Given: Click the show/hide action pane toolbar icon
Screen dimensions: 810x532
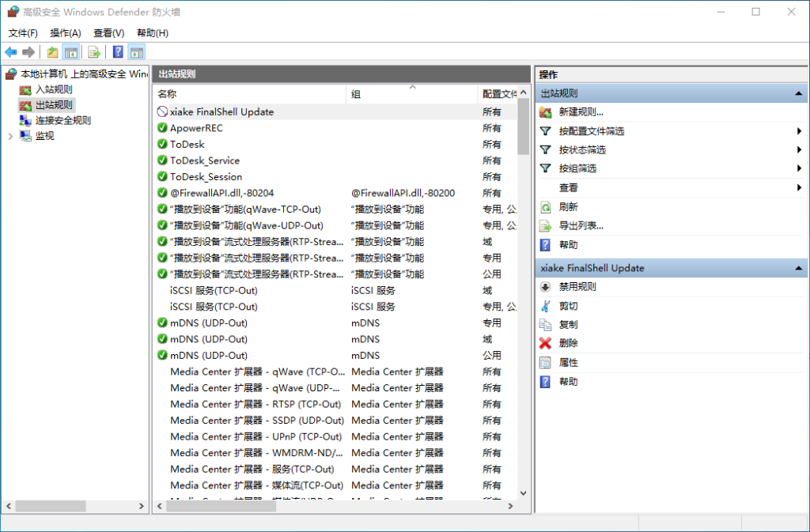Looking at the screenshot, I should pos(137,51).
